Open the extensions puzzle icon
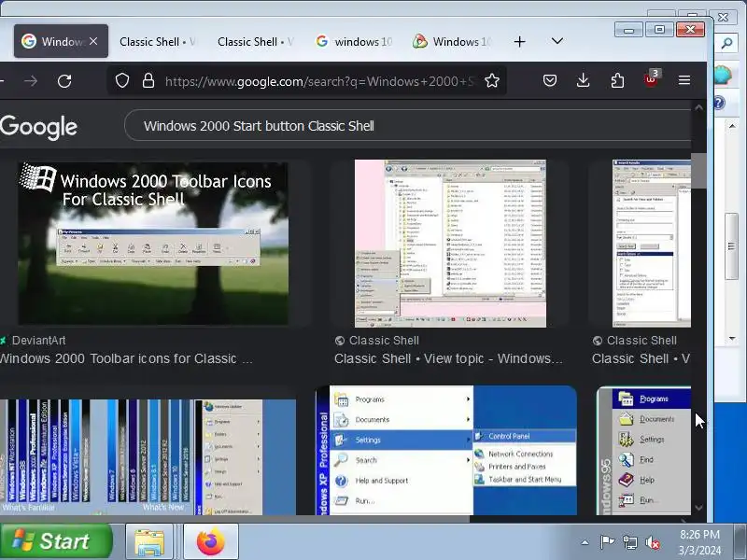747x560 pixels. tap(617, 80)
